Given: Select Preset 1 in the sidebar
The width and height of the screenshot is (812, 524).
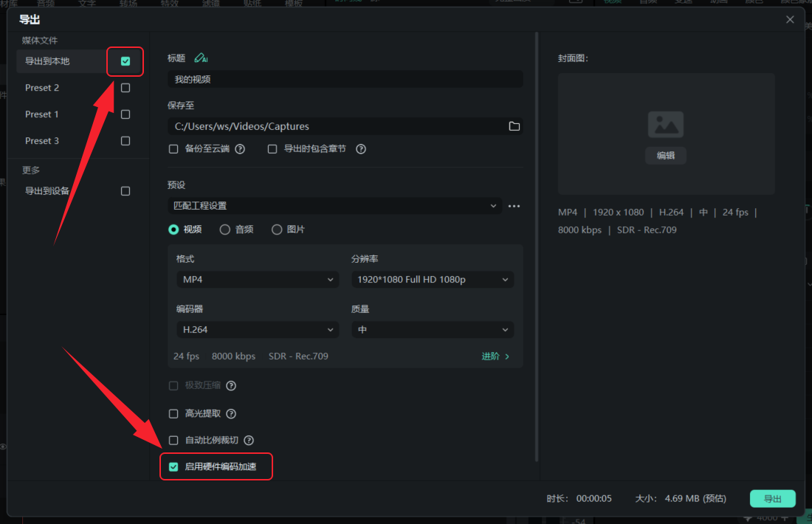Looking at the screenshot, I should pyautogui.click(x=42, y=114).
